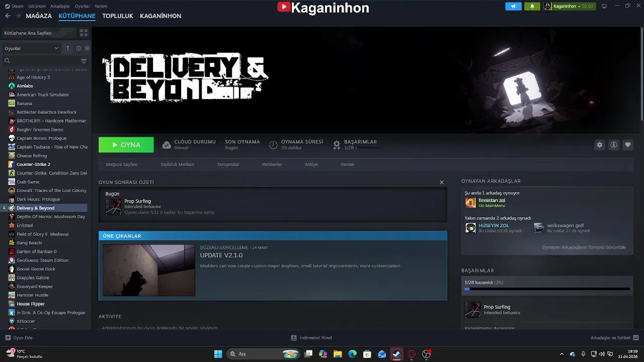
Task: Open notifications bell icon
Action: 532,6
